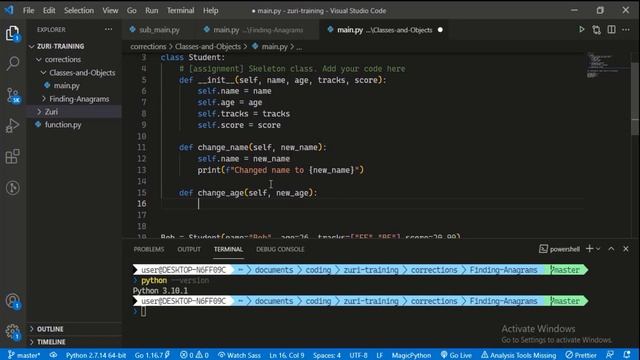This screenshot has height=360, width=640.
Task: Switch to main.py Finding-Anagrams tab
Action: (x=258, y=30)
